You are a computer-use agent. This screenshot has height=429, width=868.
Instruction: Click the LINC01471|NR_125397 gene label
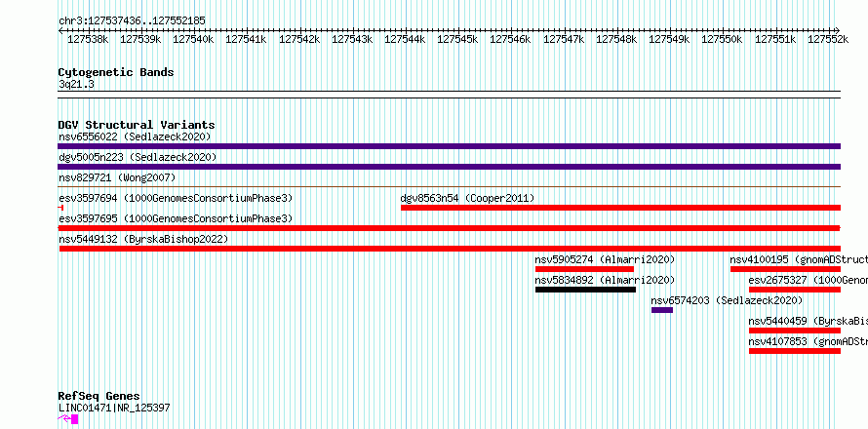114,408
